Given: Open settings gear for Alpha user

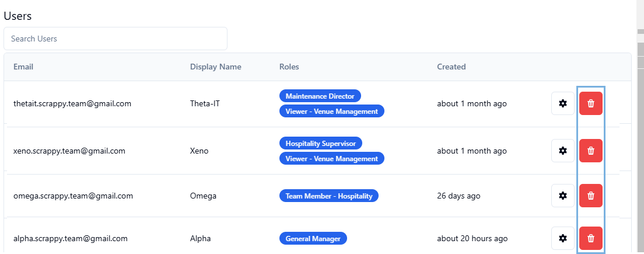Looking at the screenshot, I should pos(563,238).
